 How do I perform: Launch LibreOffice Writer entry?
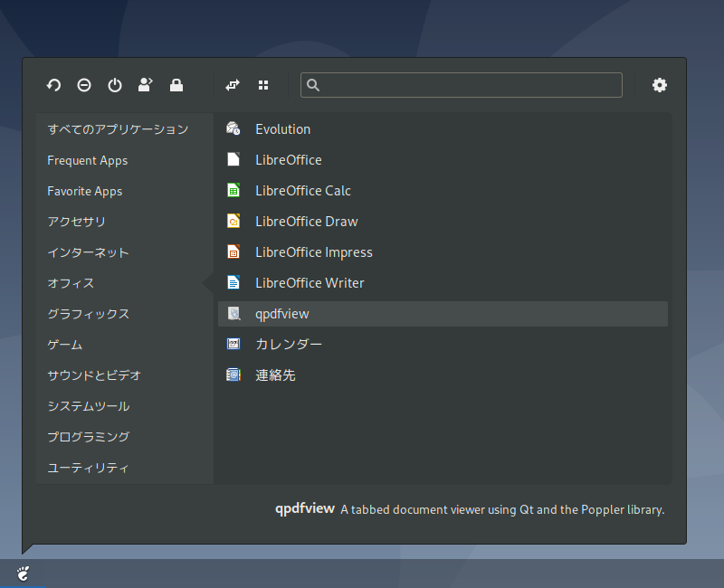pyautogui.click(x=443, y=282)
